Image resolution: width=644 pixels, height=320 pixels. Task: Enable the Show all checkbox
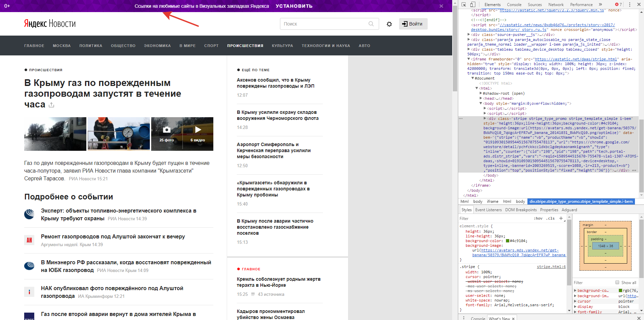[617, 282]
